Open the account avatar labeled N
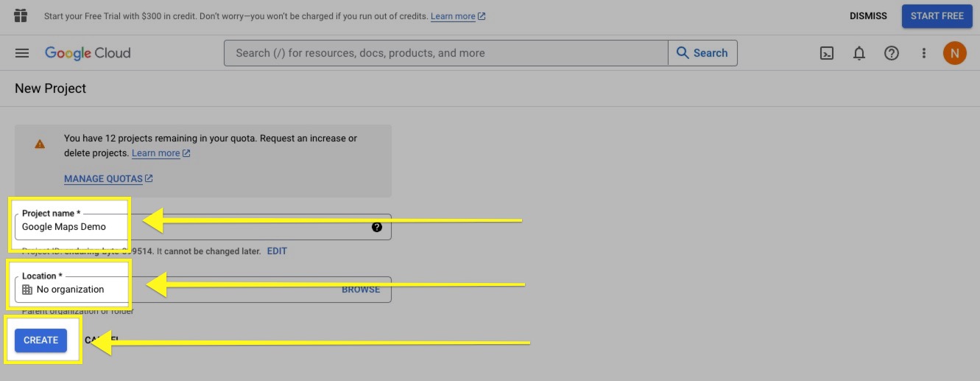Image resolution: width=980 pixels, height=381 pixels. click(954, 53)
